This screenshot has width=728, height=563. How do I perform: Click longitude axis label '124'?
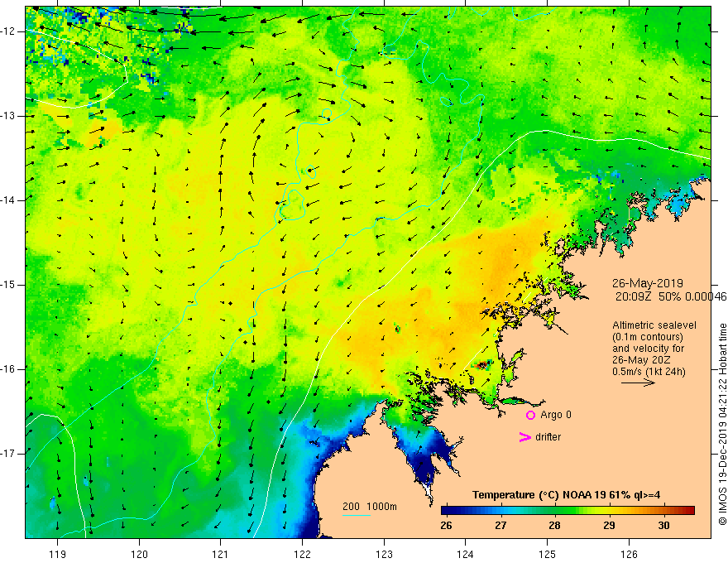click(466, 554)
